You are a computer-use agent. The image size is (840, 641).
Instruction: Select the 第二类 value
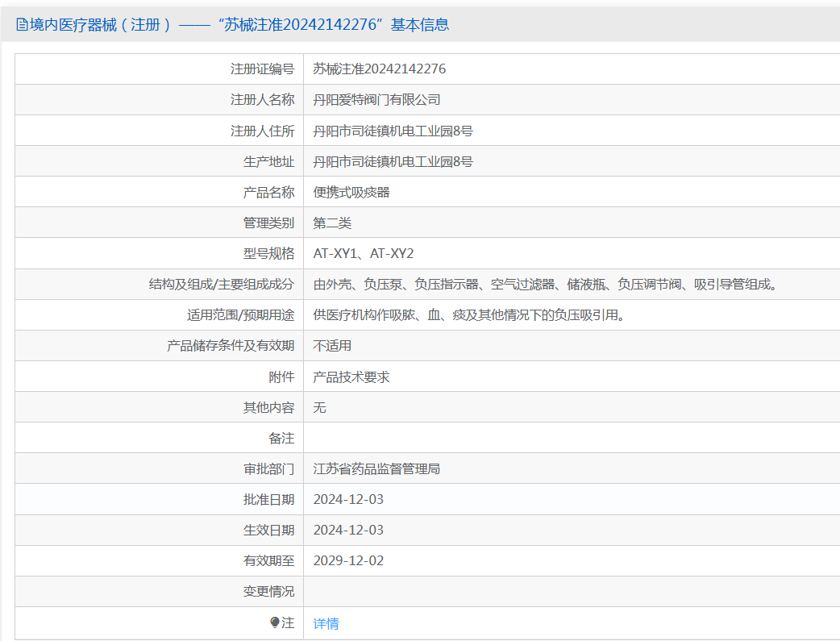click(x=332, y=223)
